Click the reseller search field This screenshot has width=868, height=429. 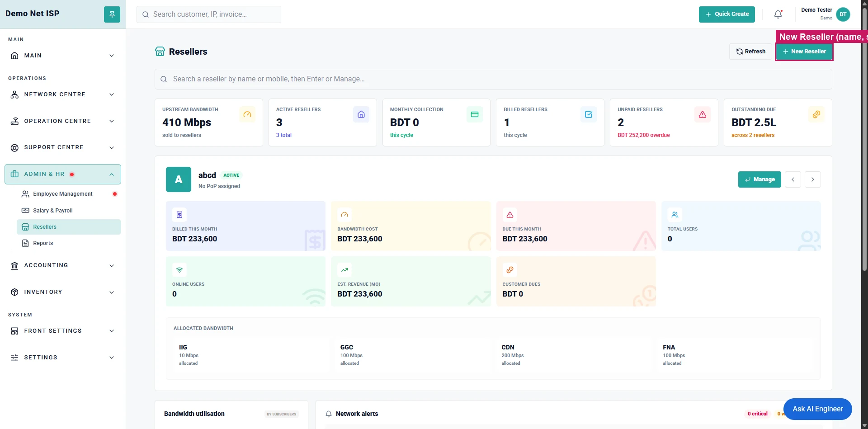(493, 79)
